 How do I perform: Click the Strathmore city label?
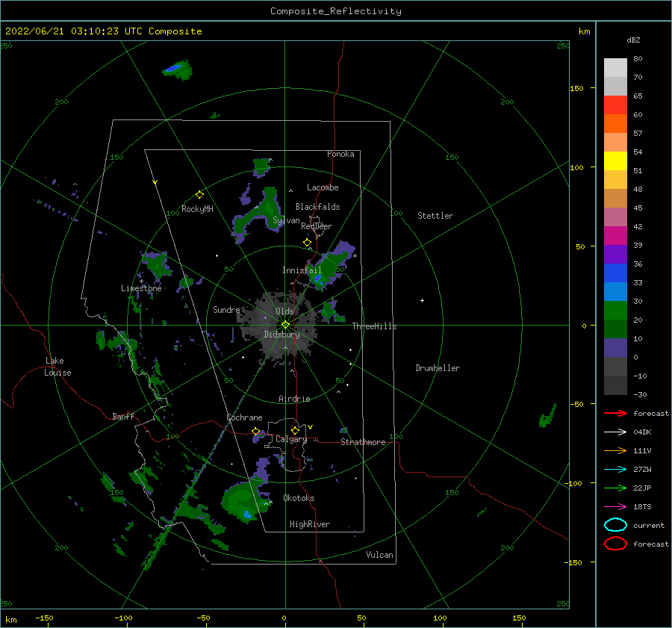pos(363,442)
